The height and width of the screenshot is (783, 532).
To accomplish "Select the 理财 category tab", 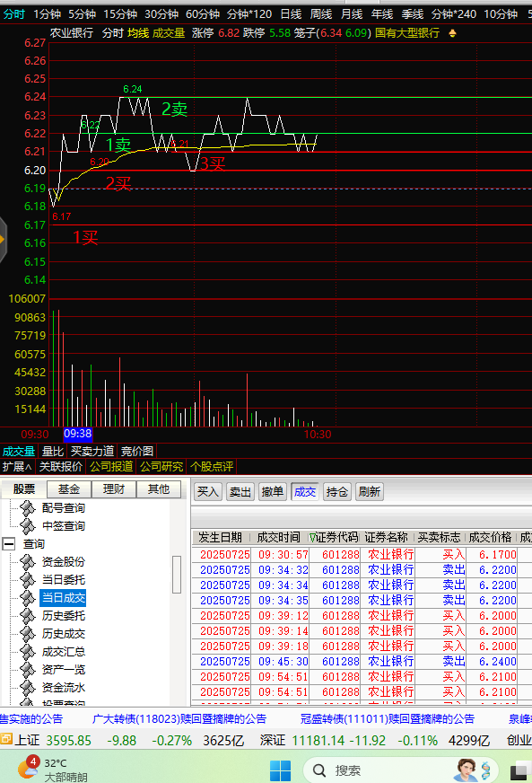I will tap(114, 488).
